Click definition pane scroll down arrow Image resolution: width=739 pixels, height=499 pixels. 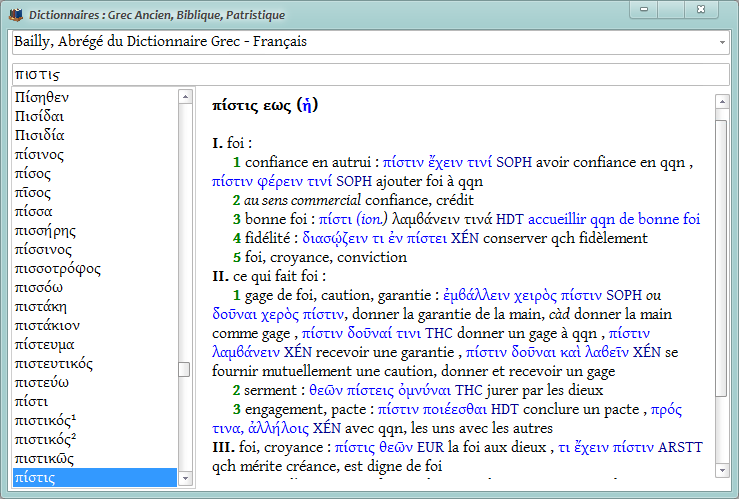point(722,470)
